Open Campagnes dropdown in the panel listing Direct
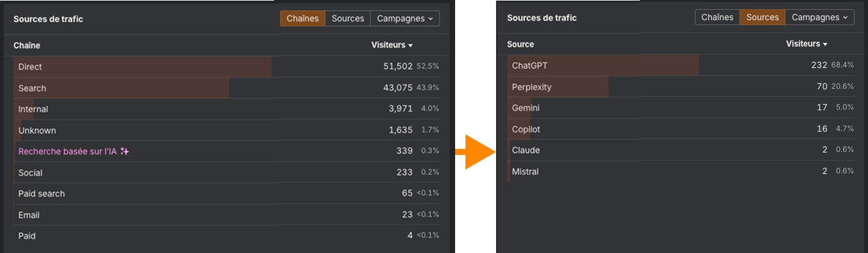 (x=405, y=18)
